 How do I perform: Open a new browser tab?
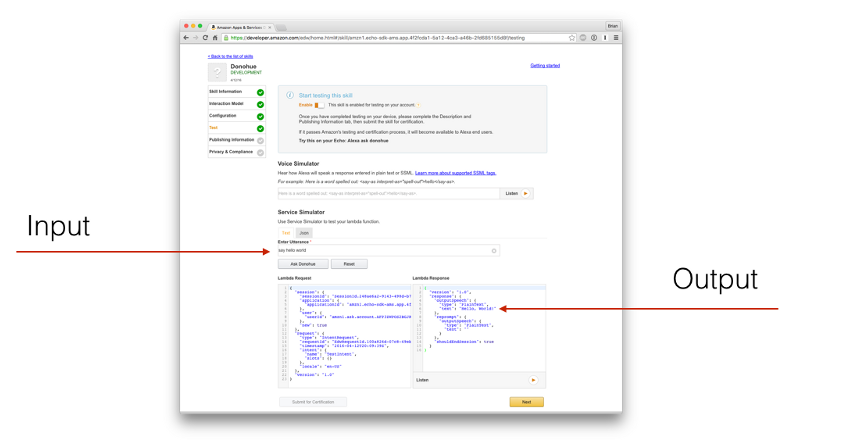[x=281, y=27]
